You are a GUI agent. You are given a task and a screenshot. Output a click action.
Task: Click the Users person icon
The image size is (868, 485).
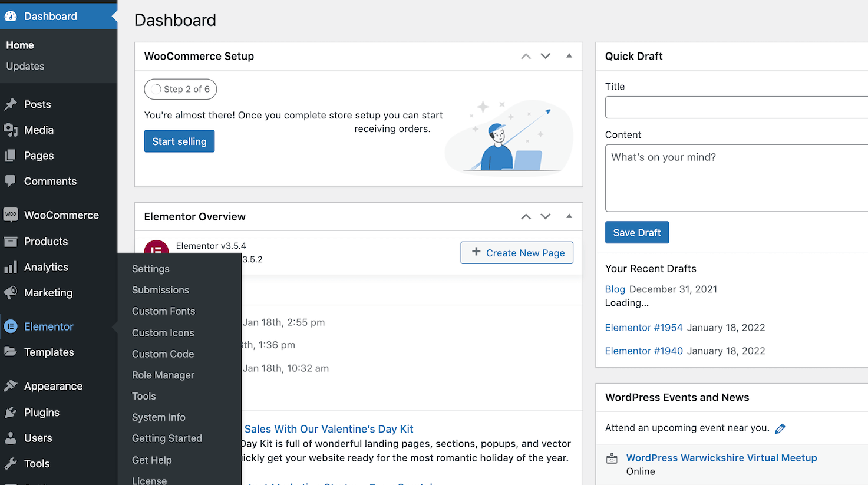coord(11,438)
